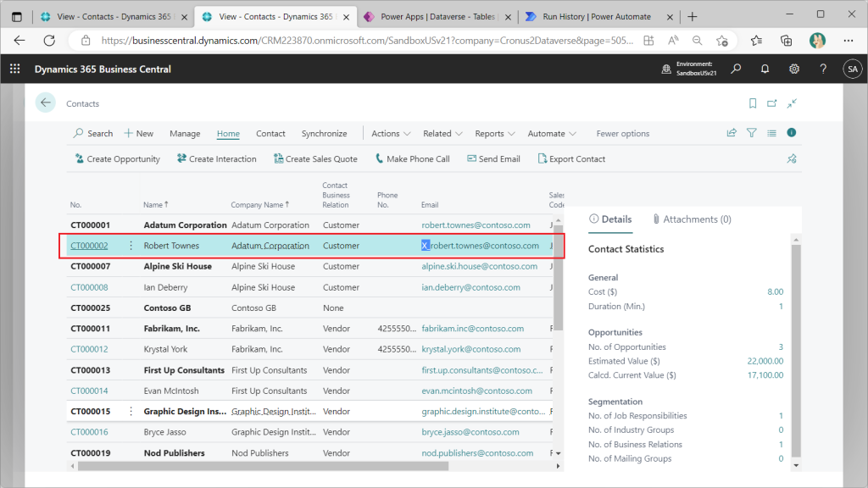Open contact CT000012 link
The height and width of the screenshot is (488, 868).
pyautogui.click(x=89, y=349)
